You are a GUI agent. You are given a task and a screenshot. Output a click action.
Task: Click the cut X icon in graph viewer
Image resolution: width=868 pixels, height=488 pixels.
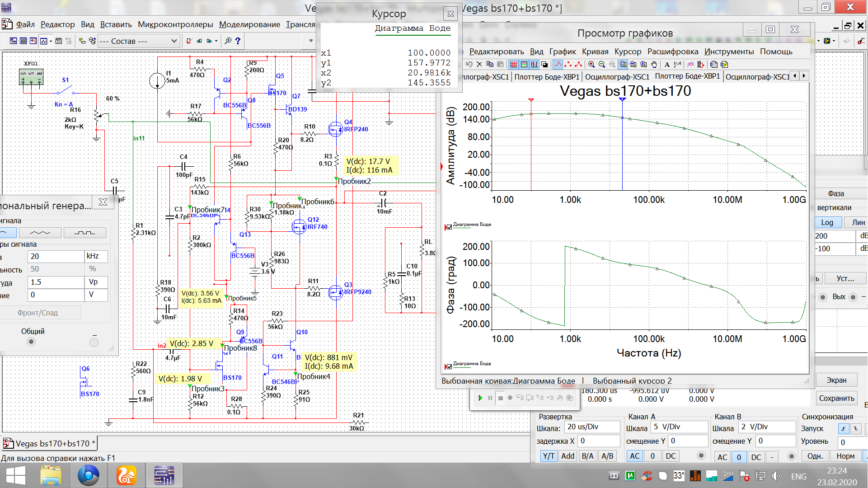479,65
